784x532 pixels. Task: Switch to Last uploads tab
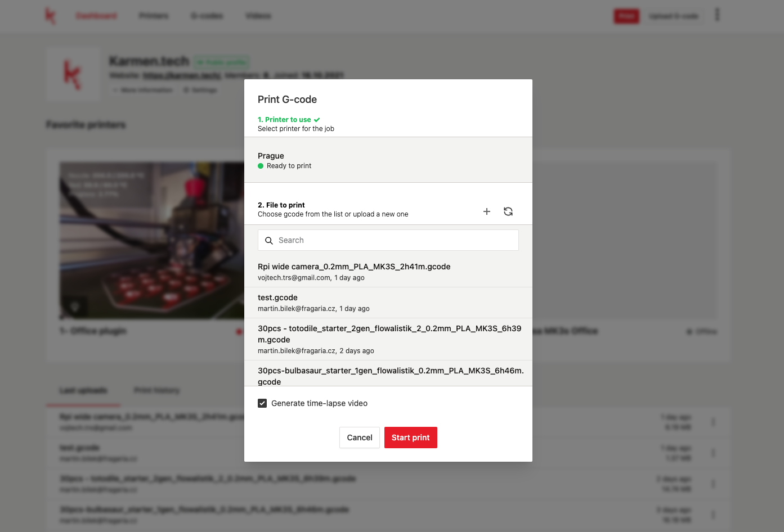[83, 390]
